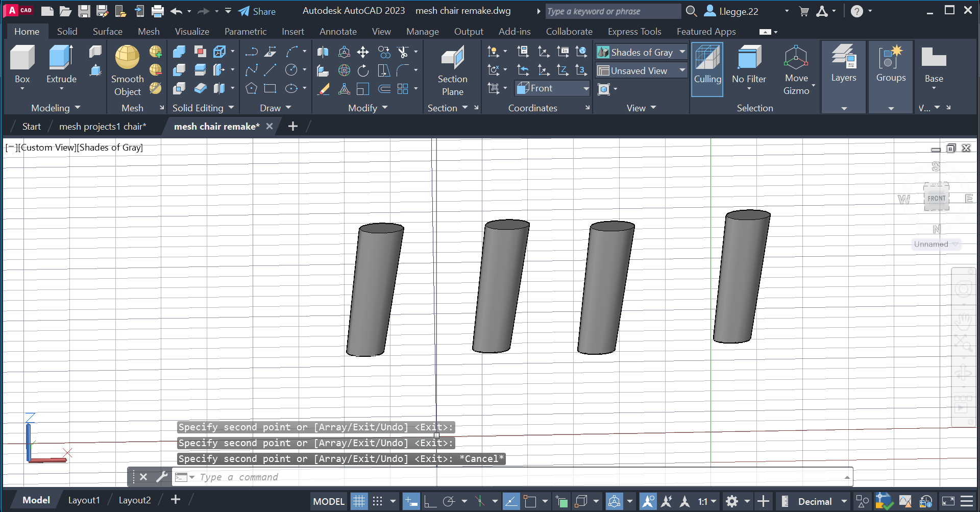Click the Move Gizmo icon
This screenshot has width=980, height=512.
(796, 57)
